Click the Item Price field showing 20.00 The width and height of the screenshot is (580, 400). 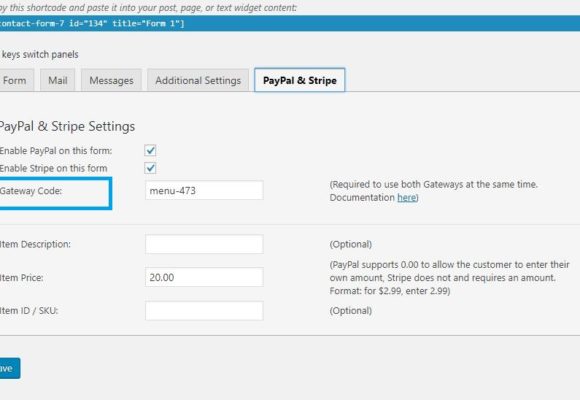coord(204,277)
